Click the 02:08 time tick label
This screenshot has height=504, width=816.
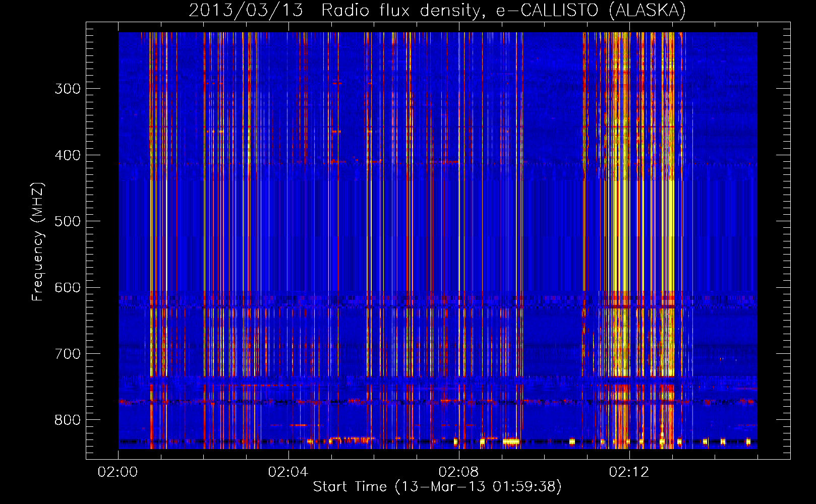[x=458, y=472]
